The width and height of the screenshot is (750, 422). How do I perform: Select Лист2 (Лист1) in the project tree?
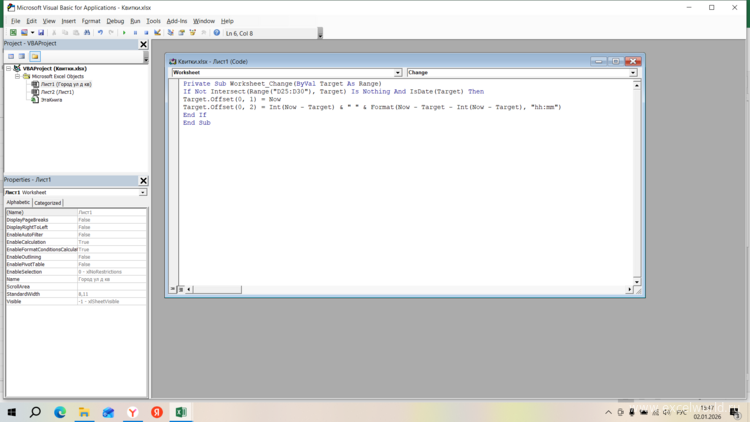(57, 92)
